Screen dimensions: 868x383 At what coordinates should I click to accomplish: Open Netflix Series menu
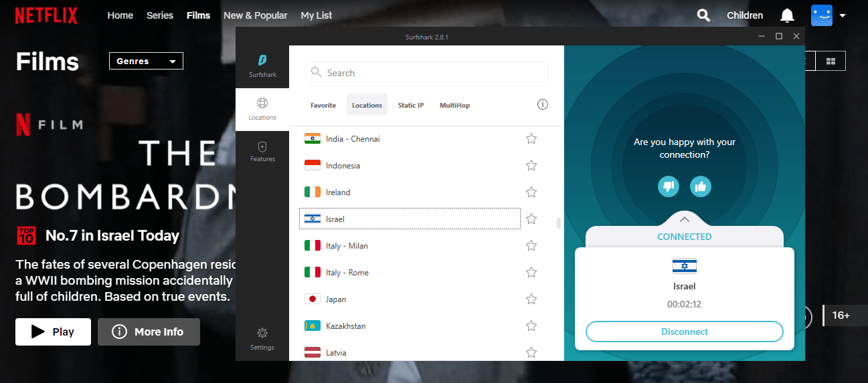pyautogui.click(x=160, y=15)
